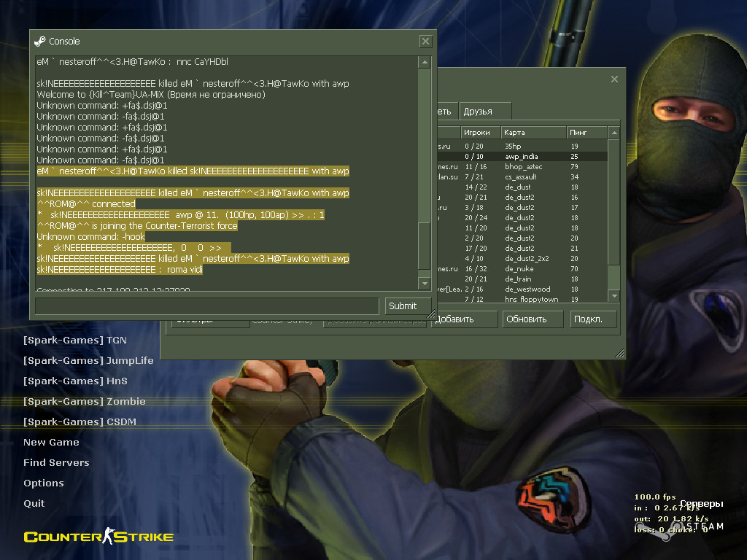Select the de_westwood server row
Viewport: 747px width, 560px height.
[x=522, y=289]
